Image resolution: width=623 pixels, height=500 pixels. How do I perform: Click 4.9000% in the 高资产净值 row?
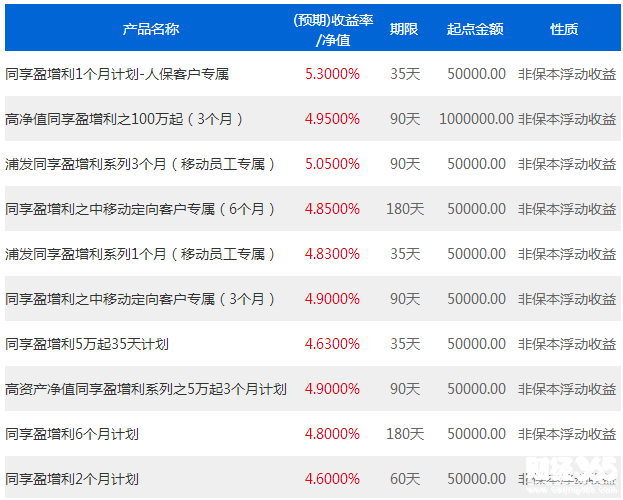(x=332, y=389)
